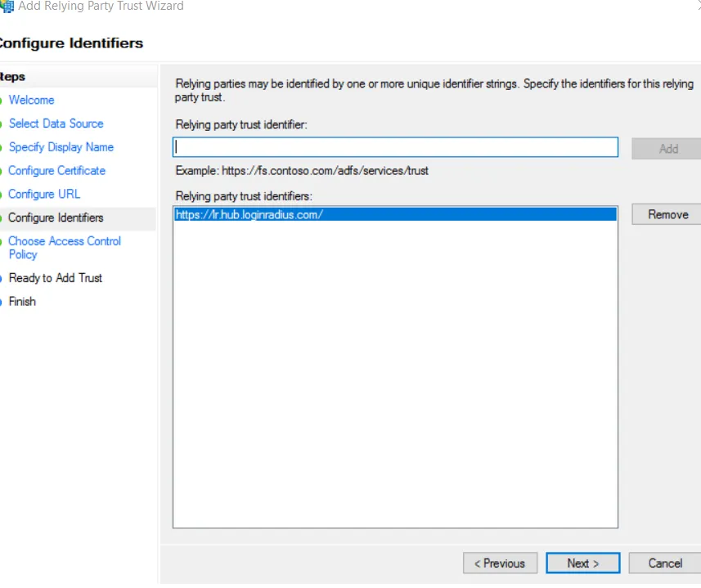Viewport: 701px width, 588px height.
Task: Go to the Next wizard step
Action: tap(582, 563)
